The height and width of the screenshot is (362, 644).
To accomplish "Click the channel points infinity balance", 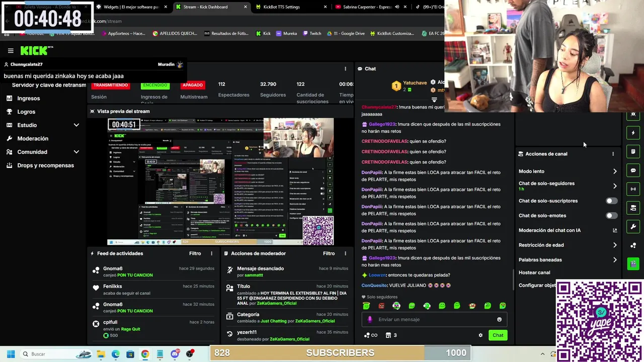I will (370, 335).
